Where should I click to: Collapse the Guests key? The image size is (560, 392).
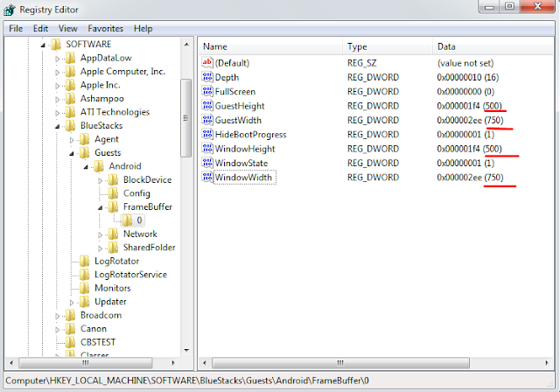click(x=72, y=153)
